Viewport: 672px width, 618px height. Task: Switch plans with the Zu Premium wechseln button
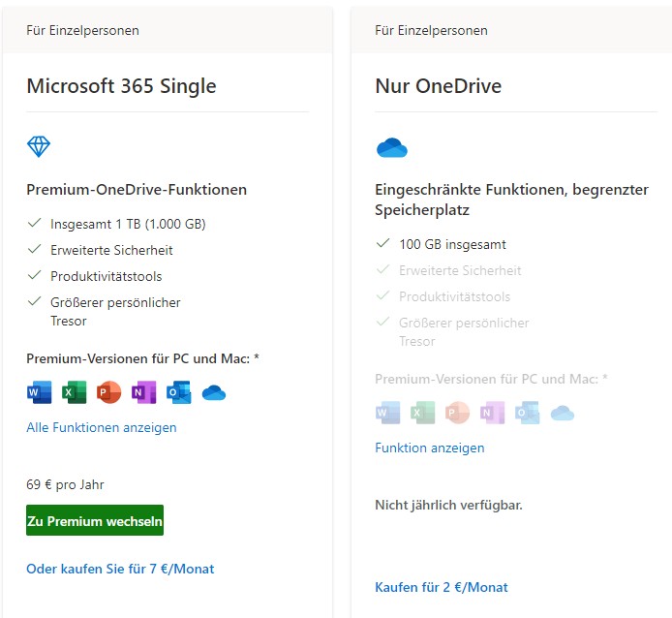point(95,520)
